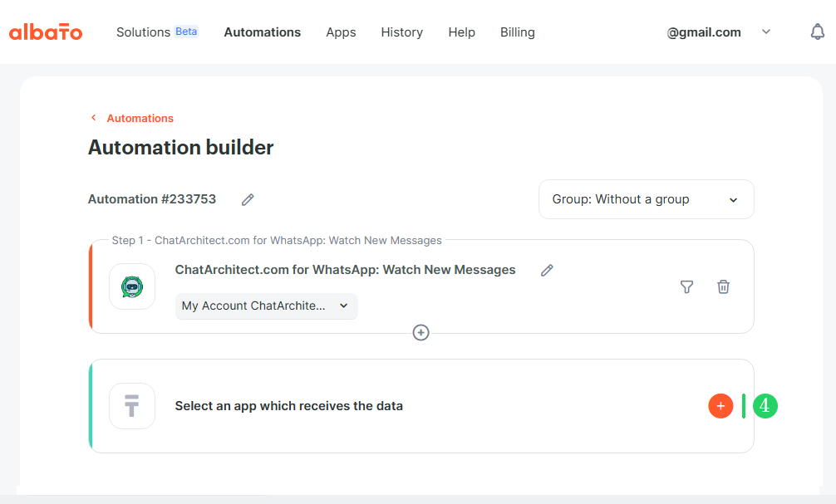This screenshot has height=504, width=836.
Task: Click the Albato logo
Action: click(46, 32)
